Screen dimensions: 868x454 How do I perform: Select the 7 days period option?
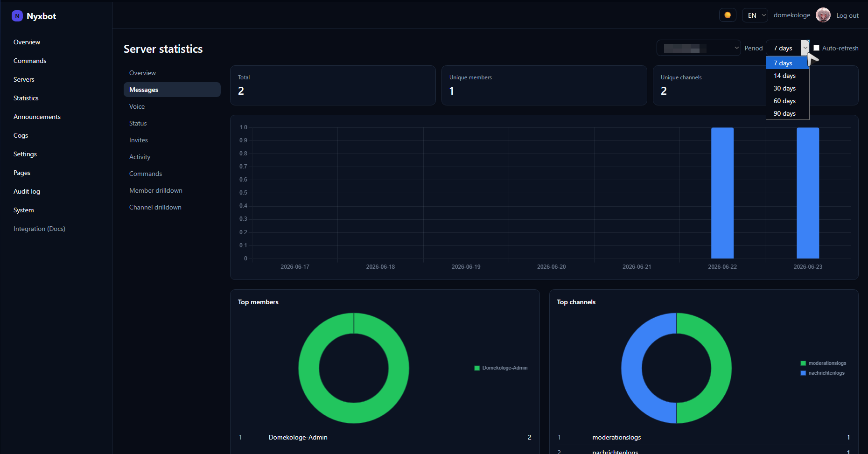pos(787,63)
